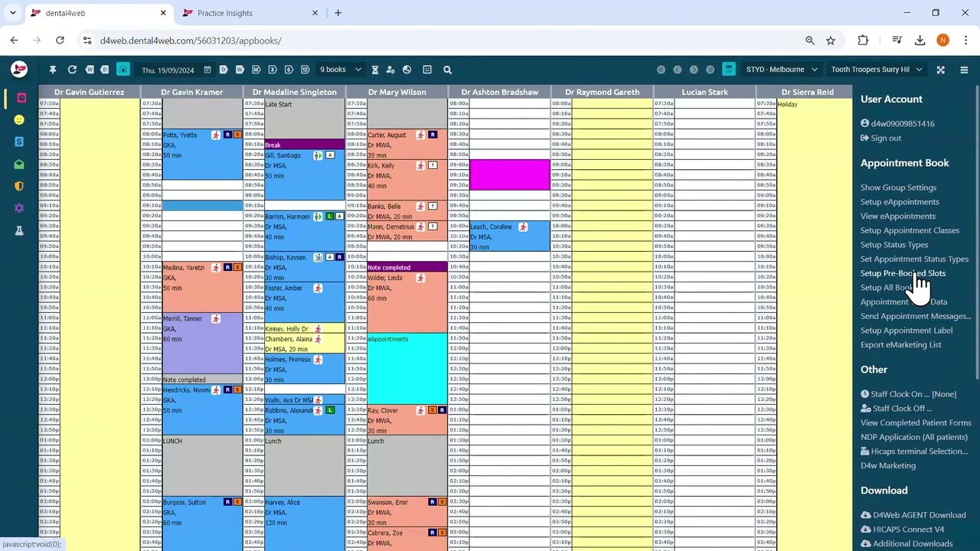Open Setup Status Types
This screenshot has height=551, width=980.
point(894,245)
